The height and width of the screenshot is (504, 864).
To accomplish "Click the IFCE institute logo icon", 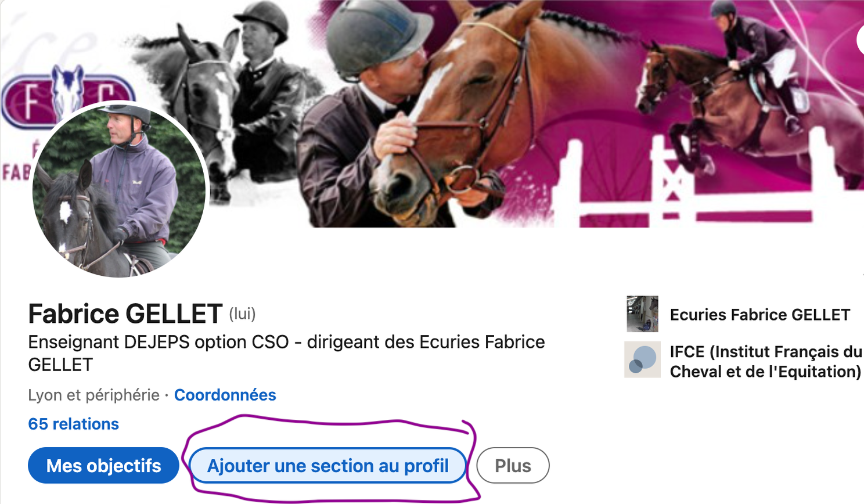I will [x=642, y=360].
